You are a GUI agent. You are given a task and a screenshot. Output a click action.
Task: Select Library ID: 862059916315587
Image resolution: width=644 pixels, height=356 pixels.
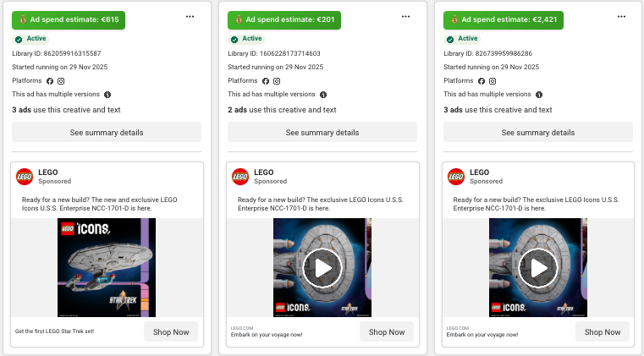(56, 53)
